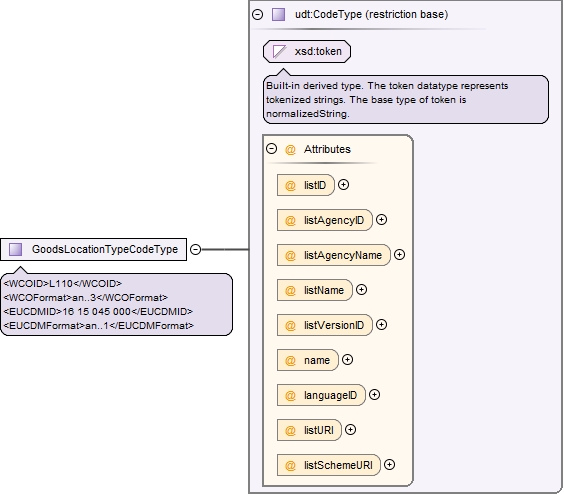Click the @ icon of listID attribute

pyautogui.click(x=290, y=186)
